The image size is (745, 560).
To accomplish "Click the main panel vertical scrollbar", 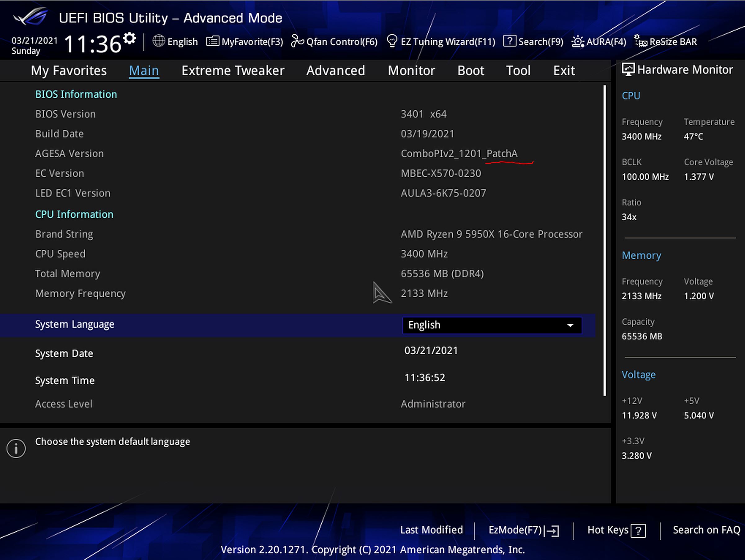I will coord(605,240).
